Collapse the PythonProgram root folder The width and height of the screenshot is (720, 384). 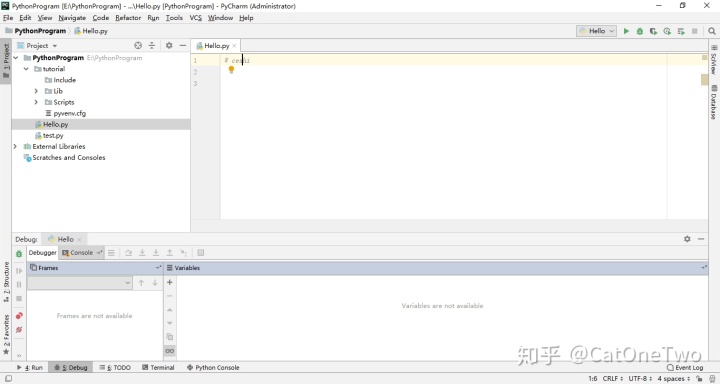(16, 58)
